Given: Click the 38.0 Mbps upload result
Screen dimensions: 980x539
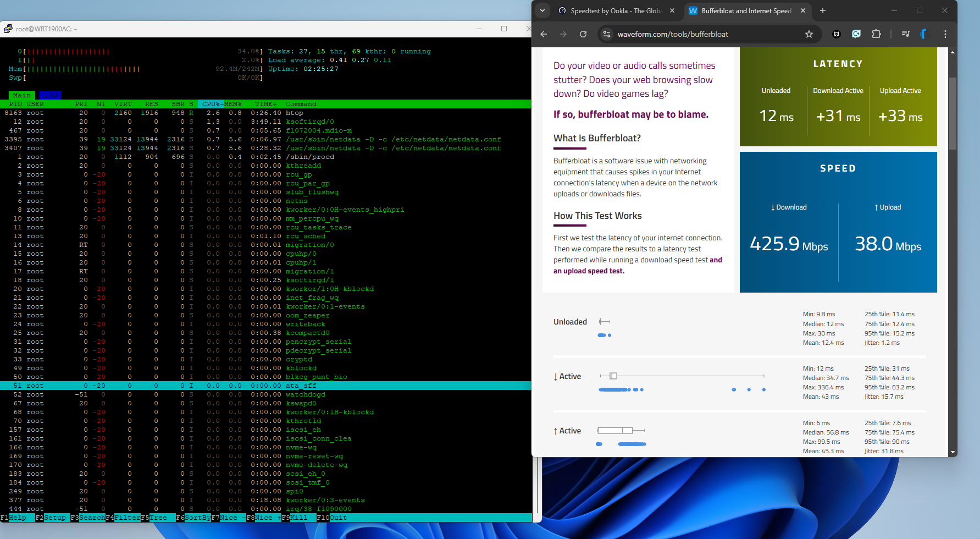Looking at the screenshot, I should click(x=888, y=244).
